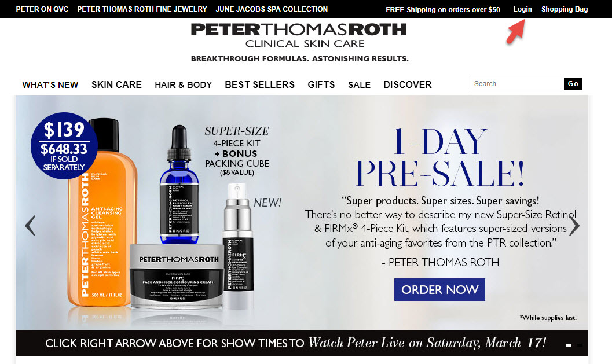Click the Go search button

(573, 84)
